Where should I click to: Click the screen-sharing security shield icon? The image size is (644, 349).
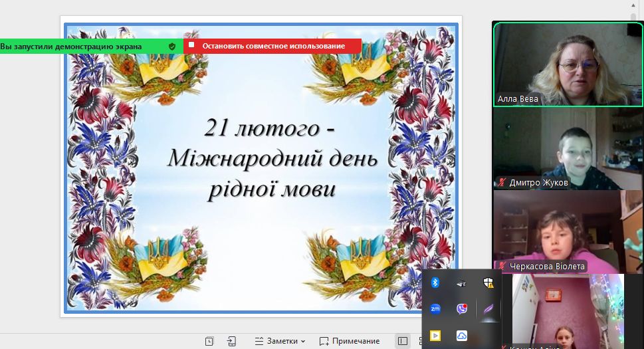point(172,46)
